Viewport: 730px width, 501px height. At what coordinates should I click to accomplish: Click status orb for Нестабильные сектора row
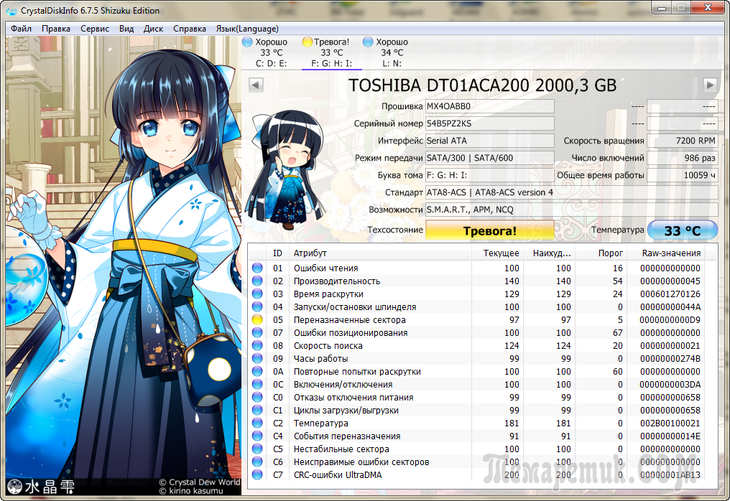click(257, 449)
